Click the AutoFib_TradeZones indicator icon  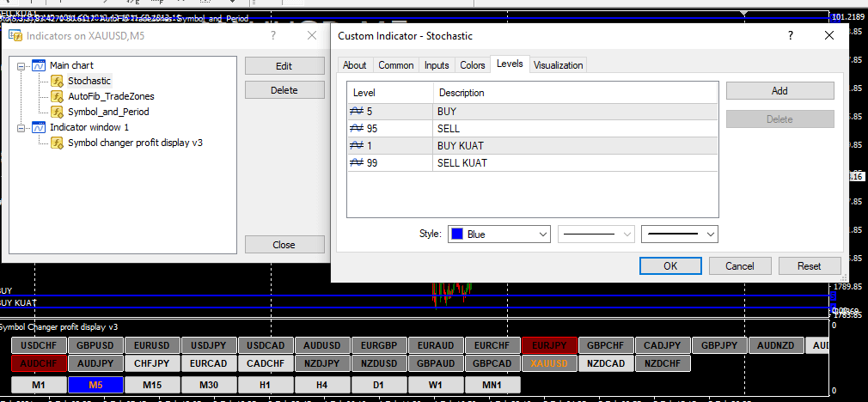[x=57, y=96]
